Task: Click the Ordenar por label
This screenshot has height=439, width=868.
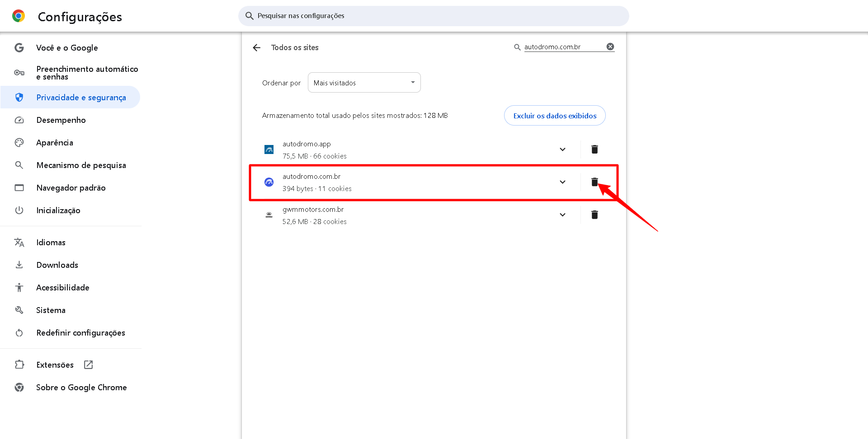Action: coord(281,83)
